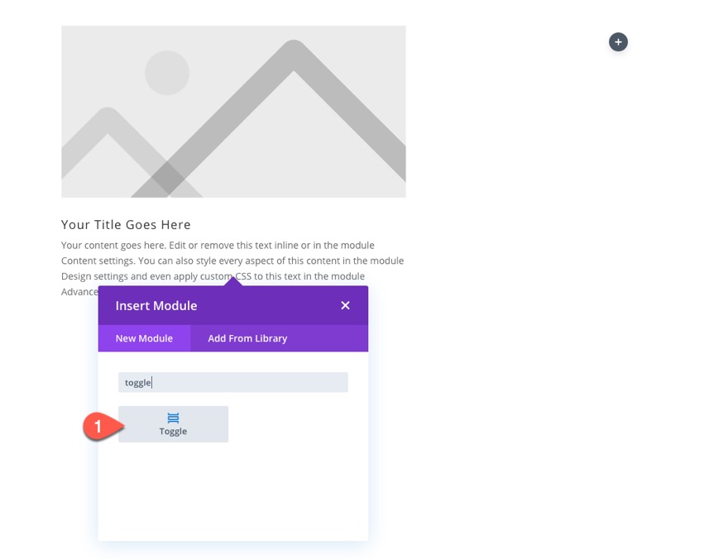Click the plus button to add content
728x560 pixels.
[x=618, y=41]
